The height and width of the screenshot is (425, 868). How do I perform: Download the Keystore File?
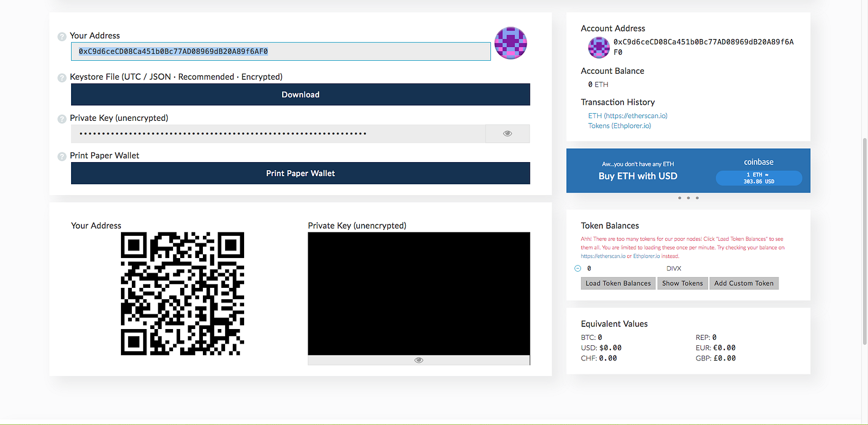click(301, 94)
